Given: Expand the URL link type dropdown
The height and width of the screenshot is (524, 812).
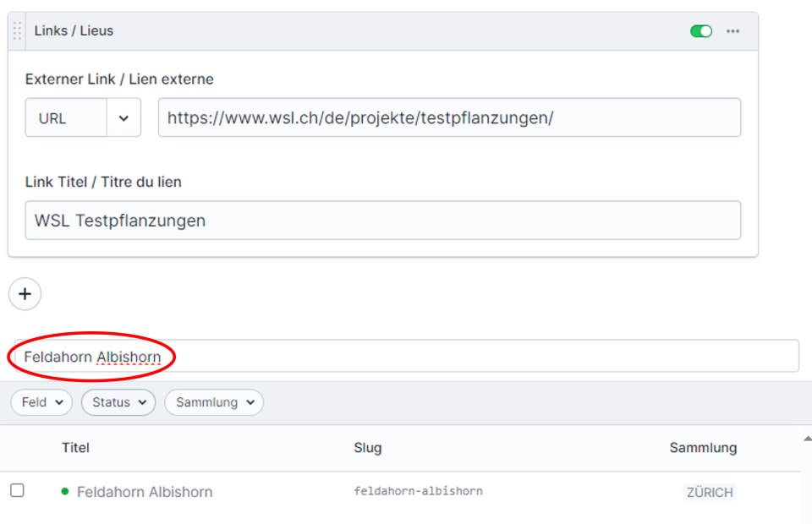Looking at the screenshot, I should [123, 118].
